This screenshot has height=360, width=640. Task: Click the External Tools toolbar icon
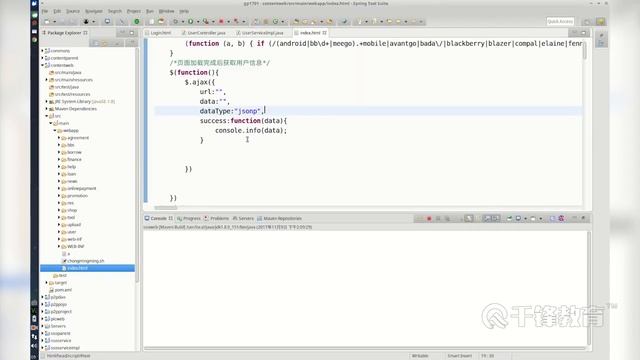[x=206, y=22]
